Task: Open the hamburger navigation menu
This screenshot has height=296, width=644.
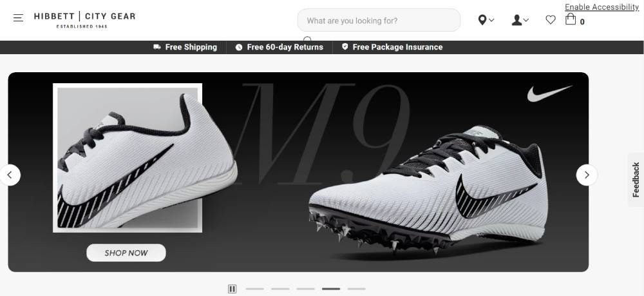Action: pos(18,18)
